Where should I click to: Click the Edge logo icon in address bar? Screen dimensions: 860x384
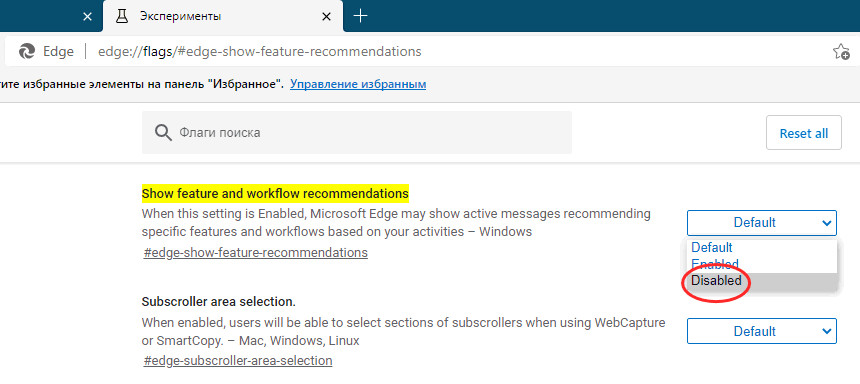click(27, 52)
